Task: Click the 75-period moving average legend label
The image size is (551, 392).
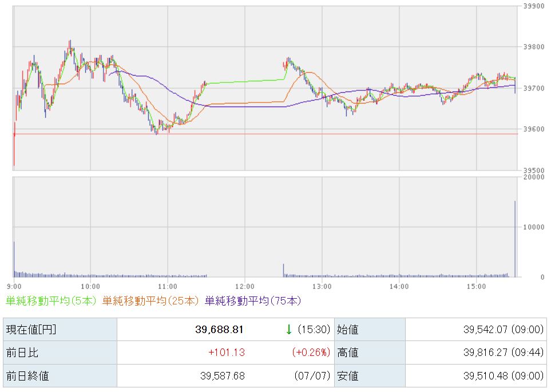Action: tap(253, 301)
